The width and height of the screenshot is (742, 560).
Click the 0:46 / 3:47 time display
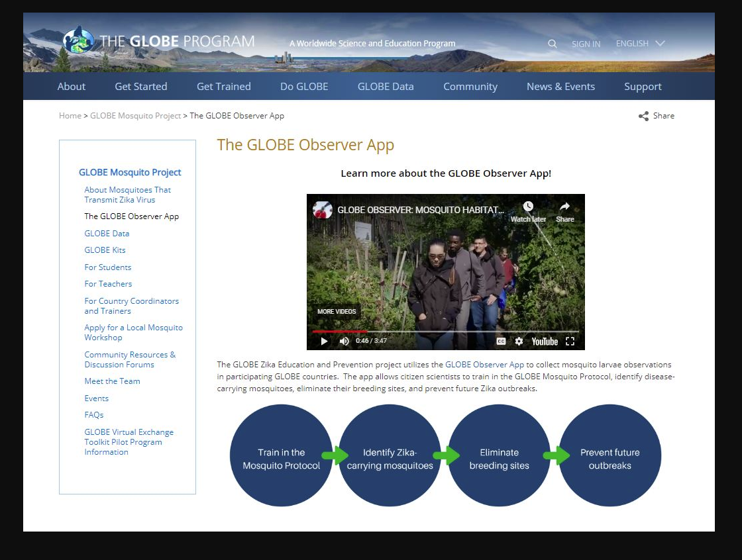tap(372, 340)
